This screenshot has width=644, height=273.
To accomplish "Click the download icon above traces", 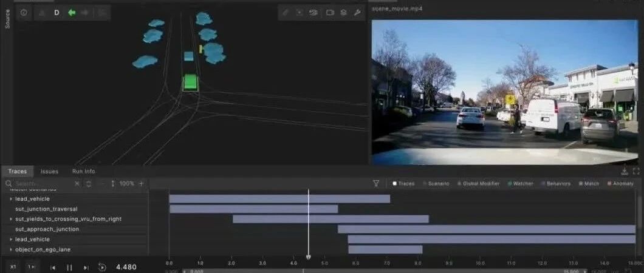I will [625, 171].
